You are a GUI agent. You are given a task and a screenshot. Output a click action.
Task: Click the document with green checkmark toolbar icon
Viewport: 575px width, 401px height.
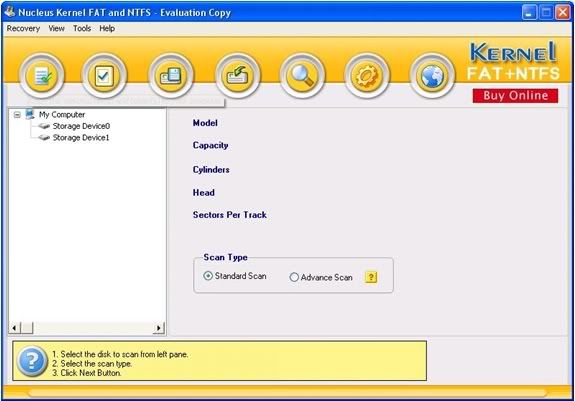(42, 76)
